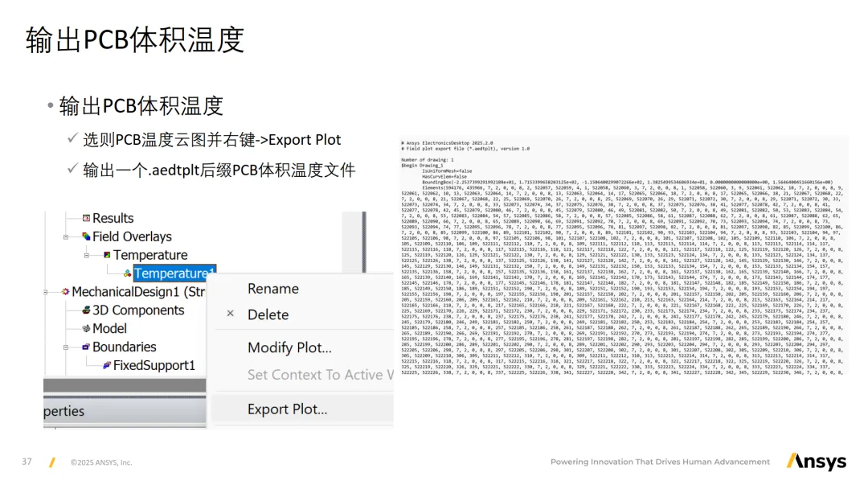
Task: Select 3D Components tree item
Action: [138, 310]
